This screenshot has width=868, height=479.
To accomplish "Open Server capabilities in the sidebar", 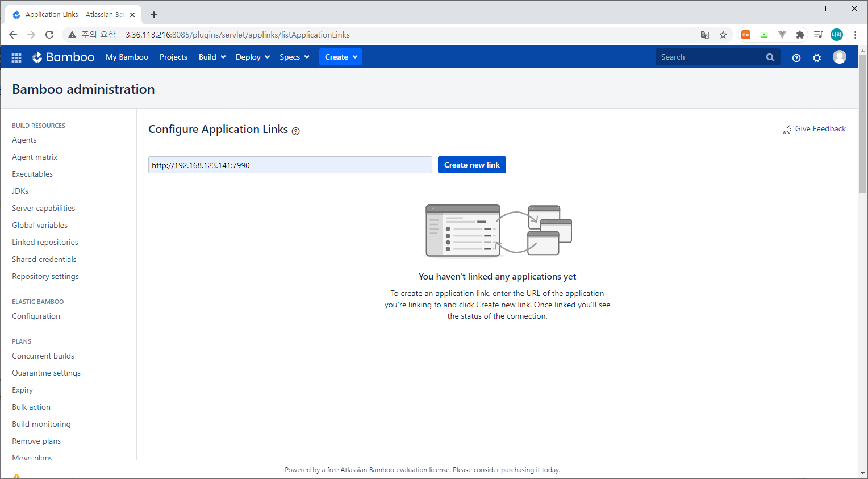I will [x=44, y=208].
